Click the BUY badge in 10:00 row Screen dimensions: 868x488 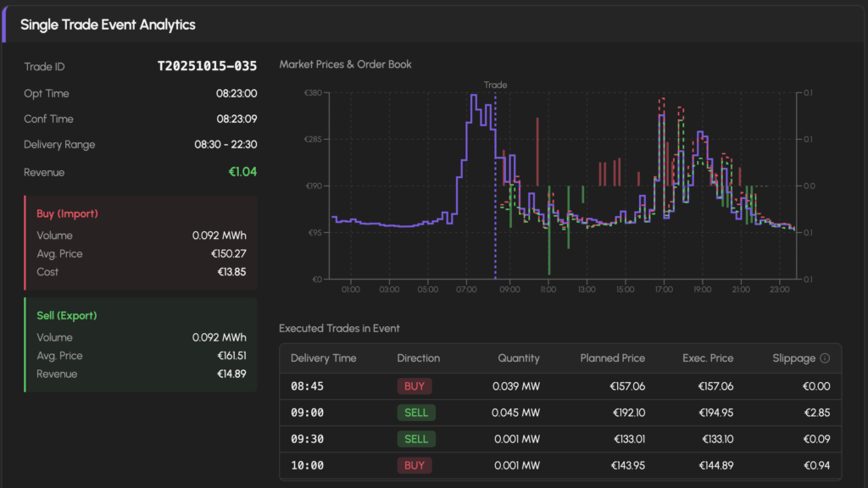[x=415, y=465]
